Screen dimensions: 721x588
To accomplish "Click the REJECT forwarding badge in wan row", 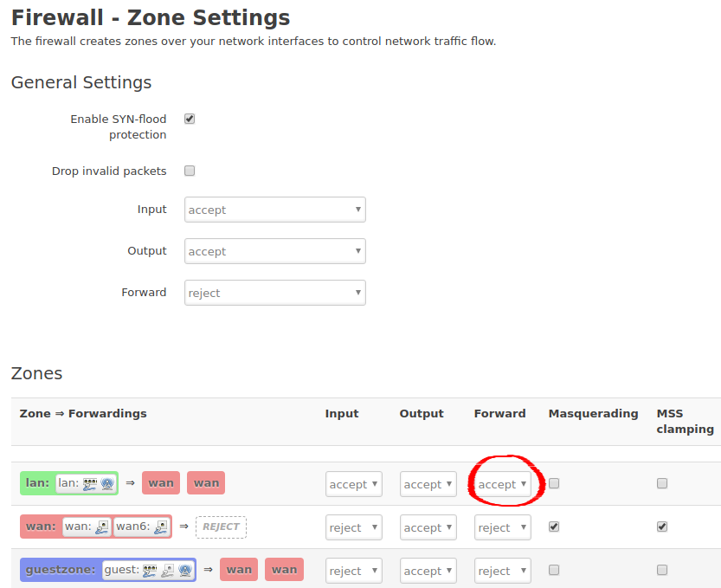I will (220, 527).
